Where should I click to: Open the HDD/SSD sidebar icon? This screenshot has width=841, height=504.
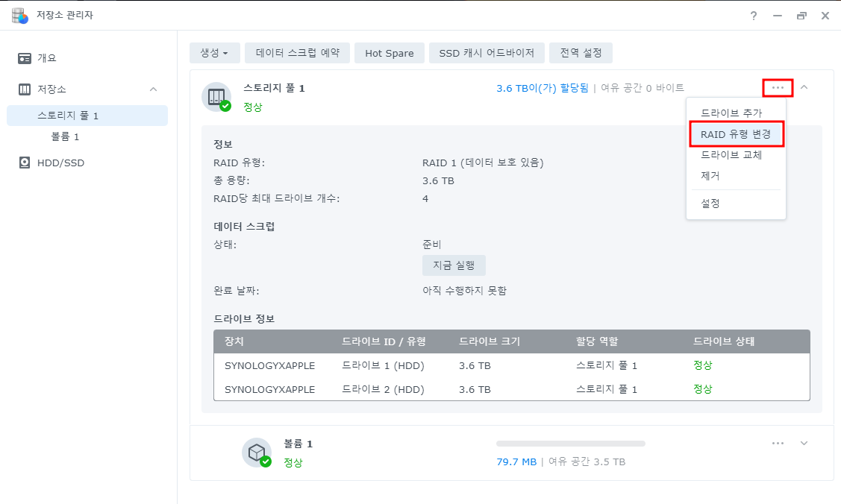point(25,163)
